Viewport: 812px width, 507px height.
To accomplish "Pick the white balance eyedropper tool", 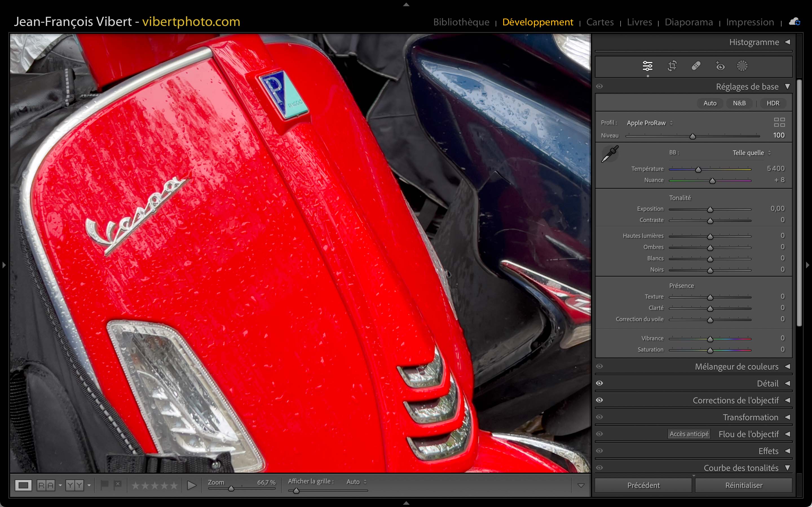I will (x=610, y=154).
